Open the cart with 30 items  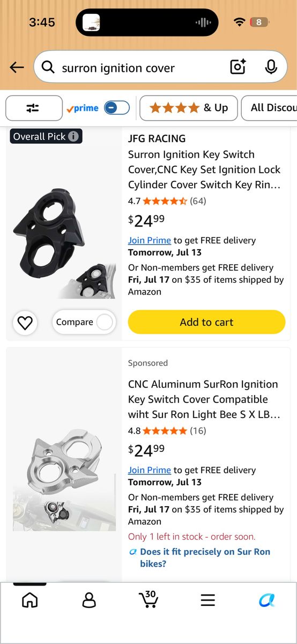(148, 599)
